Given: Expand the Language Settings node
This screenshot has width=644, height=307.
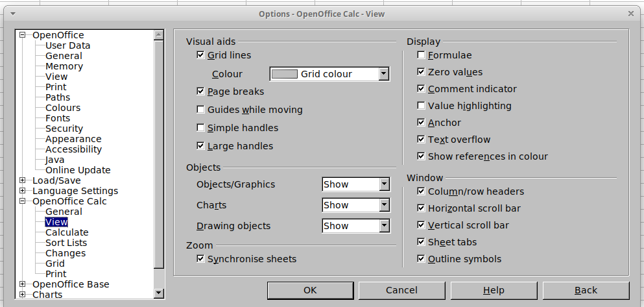Looking at the screenshot, I should [23, 190].
